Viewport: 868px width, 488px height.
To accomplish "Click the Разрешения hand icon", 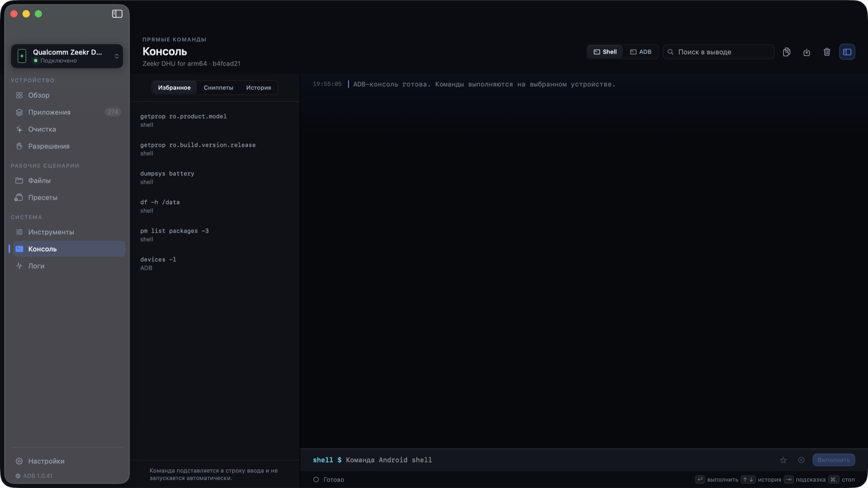I will point(19,146).
